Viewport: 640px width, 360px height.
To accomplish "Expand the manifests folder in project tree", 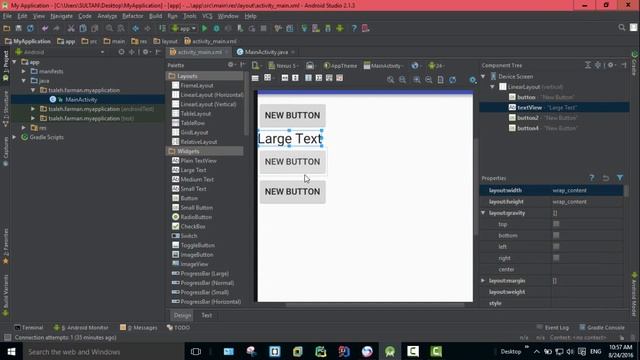I will click(x=24, y=71).
